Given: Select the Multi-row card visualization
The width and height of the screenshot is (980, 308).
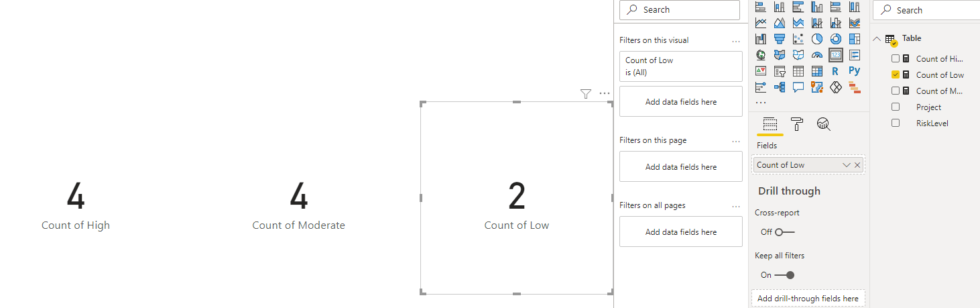Looking at the screenshot, I should click(x=855, y=55).
